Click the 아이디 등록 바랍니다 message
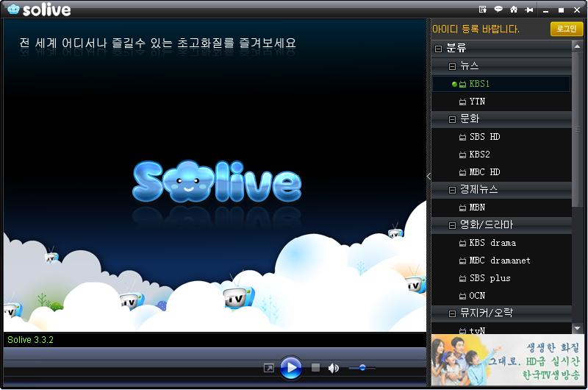Viewport: 588px width, 390px height. (x=476, y=29)
